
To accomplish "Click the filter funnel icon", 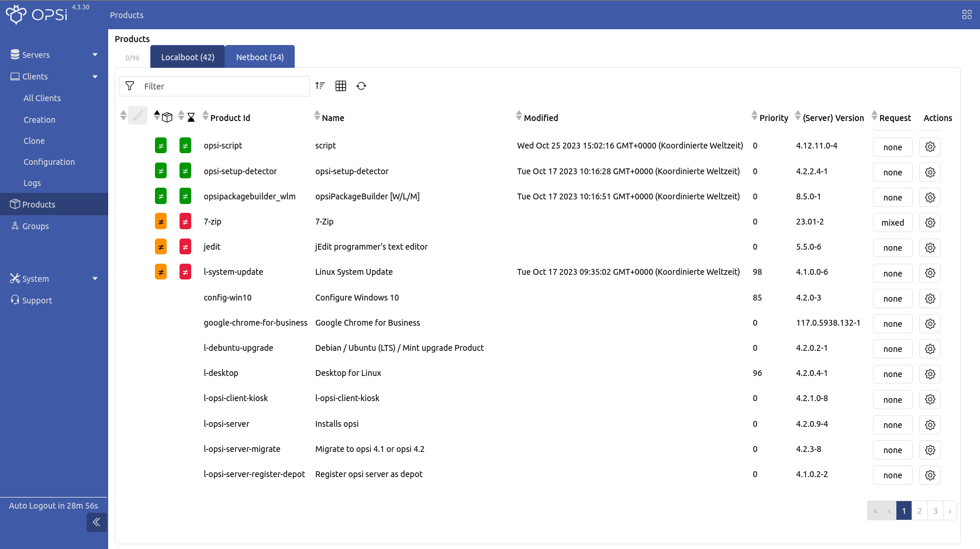I will (x=130, y=86).
